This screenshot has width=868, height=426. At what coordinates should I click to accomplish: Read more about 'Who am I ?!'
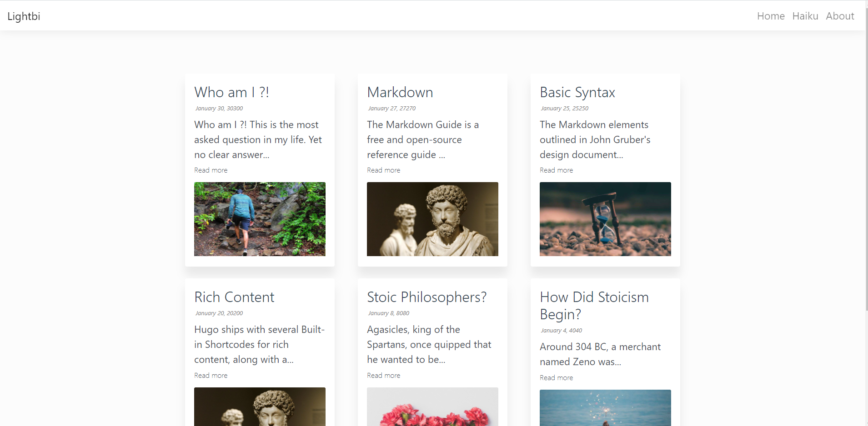pos(211,170)
